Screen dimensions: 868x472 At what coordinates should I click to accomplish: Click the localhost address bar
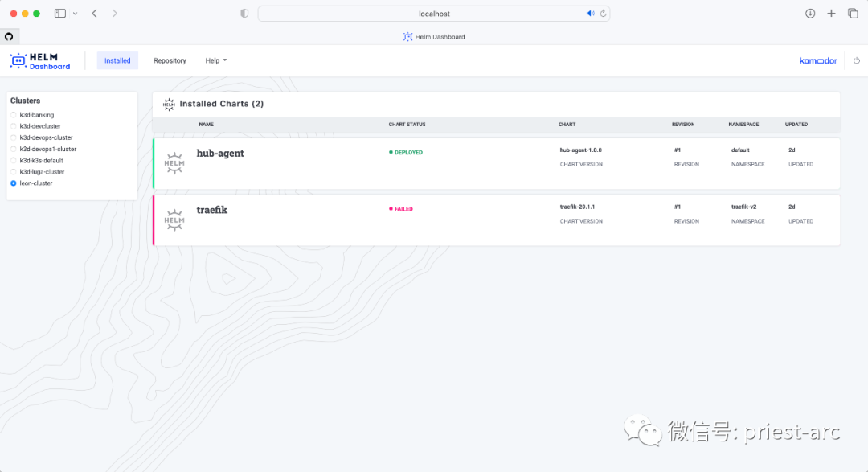click(434, 14)
